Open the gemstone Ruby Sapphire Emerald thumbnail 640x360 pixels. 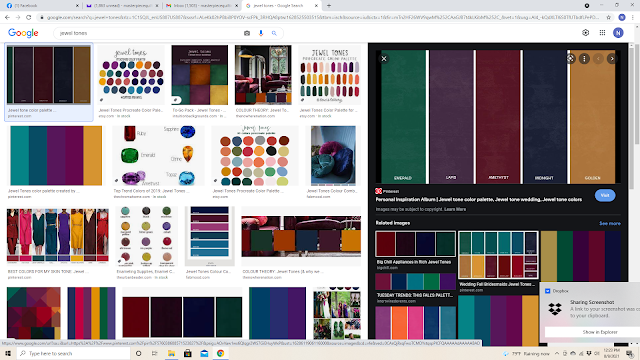(x=158, y=156)
